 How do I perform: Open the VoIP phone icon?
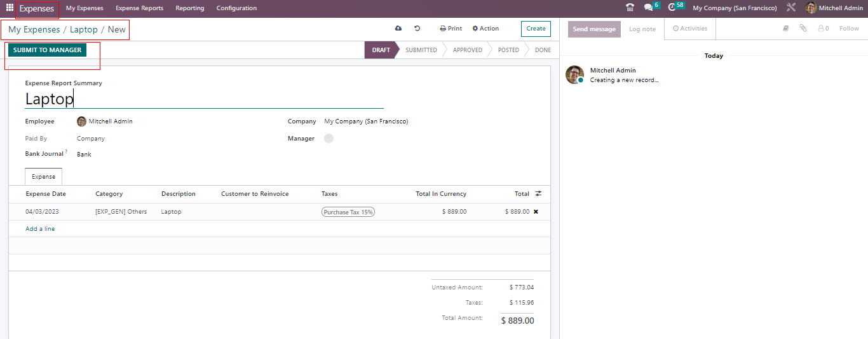coord(630,8)
